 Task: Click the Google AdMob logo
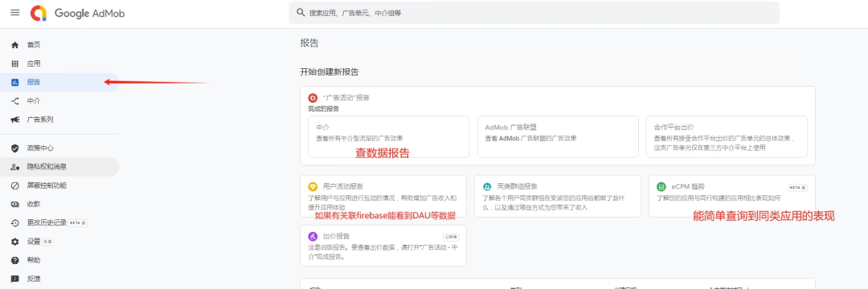pos(78,14)
